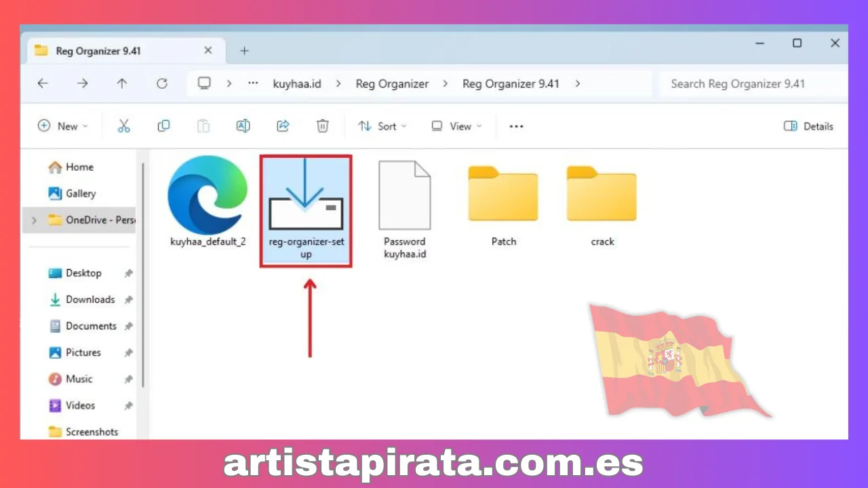Open Downloads quick access folder
This screenshot has width=868, height=488.
click(x=81, y=300)
